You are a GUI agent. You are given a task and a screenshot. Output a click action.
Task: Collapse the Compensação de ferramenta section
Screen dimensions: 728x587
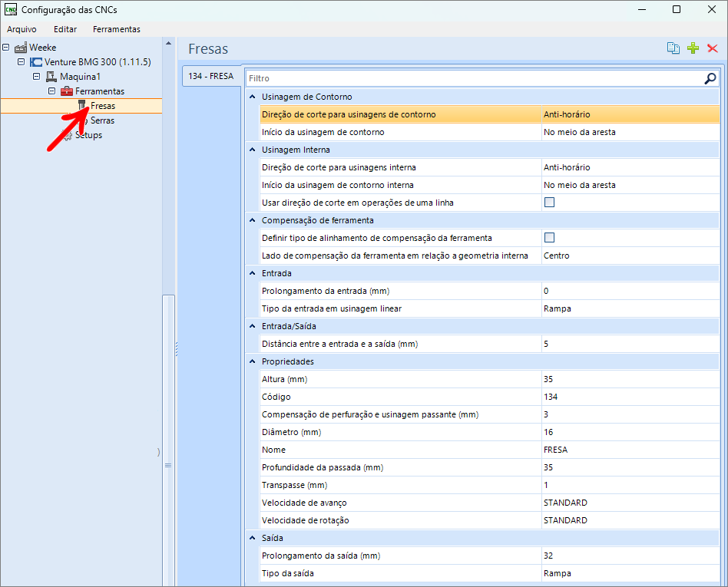click(x=253, y=220)
